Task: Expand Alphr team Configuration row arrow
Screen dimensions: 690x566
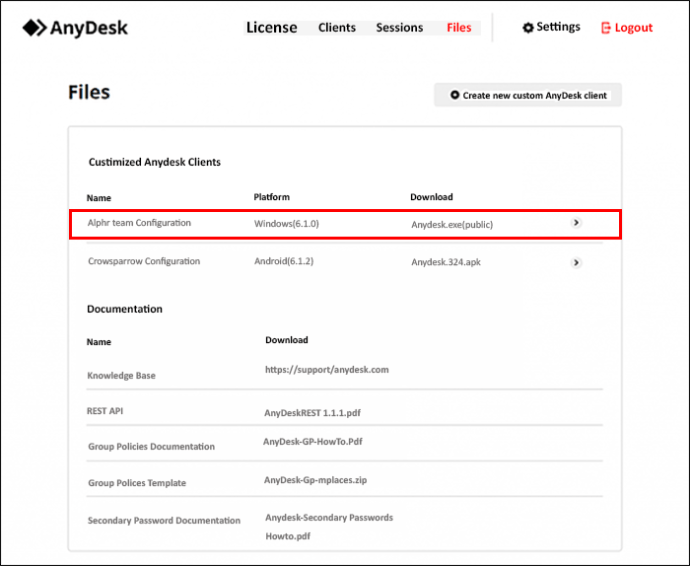Action: pyautogui.click(x=576, y=223)
